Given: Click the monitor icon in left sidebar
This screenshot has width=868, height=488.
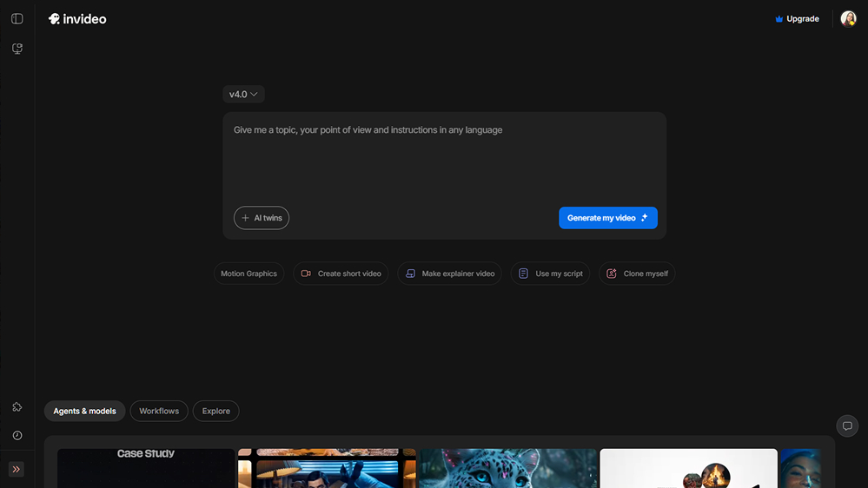Looking at the screenshot, I should click(x=17, y=49).
